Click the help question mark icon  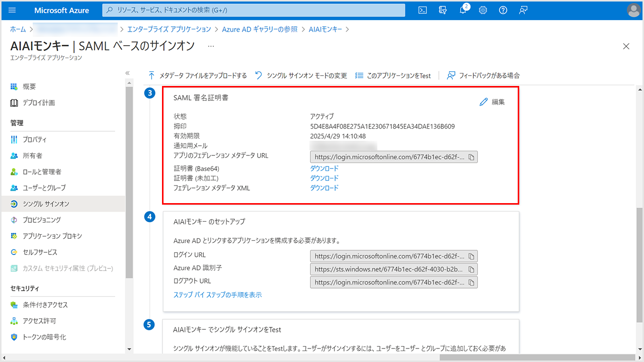[503, 10]
